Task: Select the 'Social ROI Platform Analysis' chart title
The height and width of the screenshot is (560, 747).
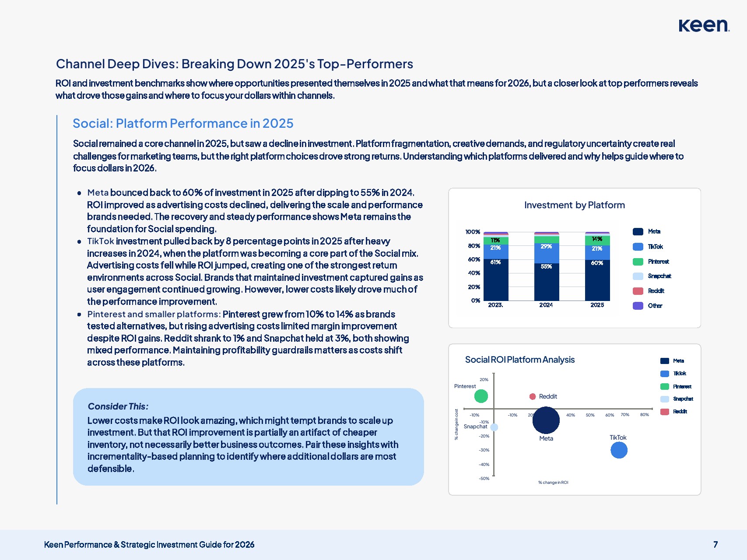Action: [519, 360]
